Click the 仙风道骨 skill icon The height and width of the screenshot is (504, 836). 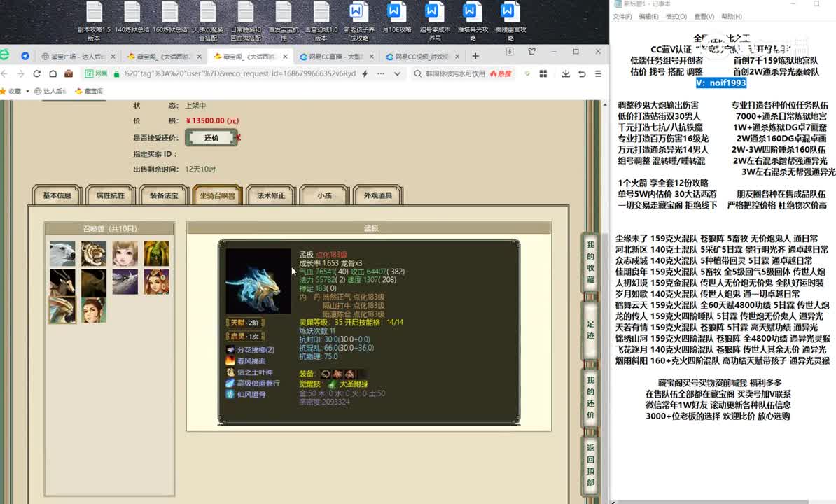[230, 394]
